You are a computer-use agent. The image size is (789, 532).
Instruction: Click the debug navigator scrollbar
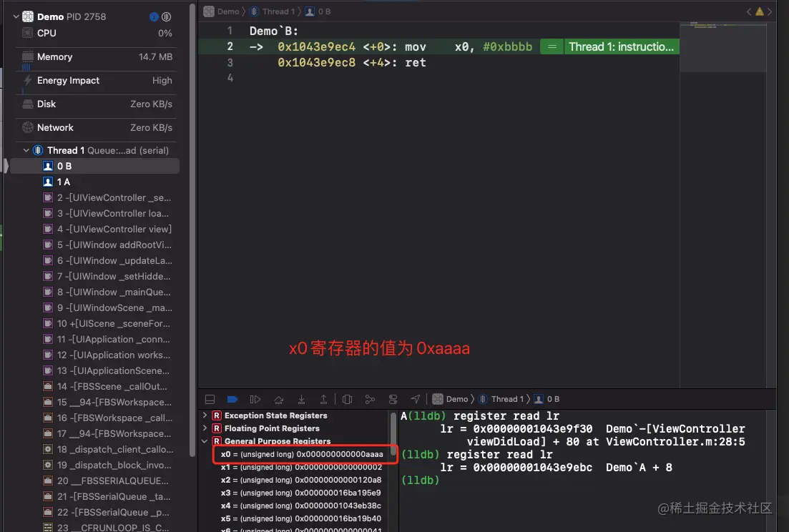[192, 231]
